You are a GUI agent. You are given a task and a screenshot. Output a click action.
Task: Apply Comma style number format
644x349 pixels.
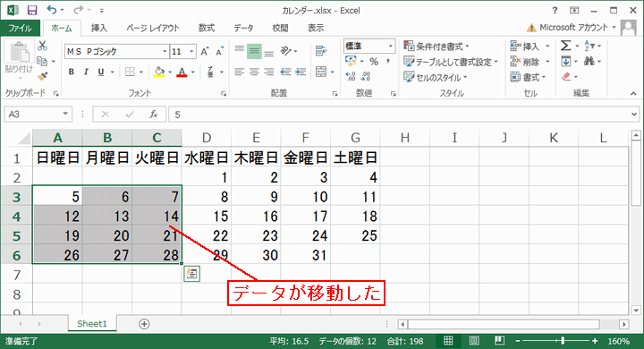387,62
